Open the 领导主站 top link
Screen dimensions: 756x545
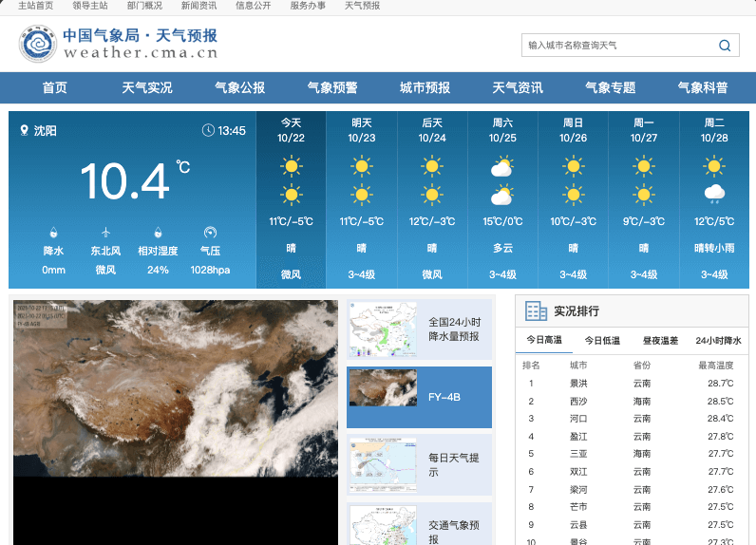(x=90, y=6)
